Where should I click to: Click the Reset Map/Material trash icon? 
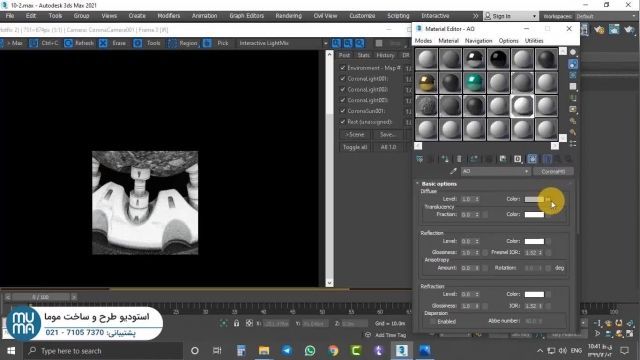459,159
